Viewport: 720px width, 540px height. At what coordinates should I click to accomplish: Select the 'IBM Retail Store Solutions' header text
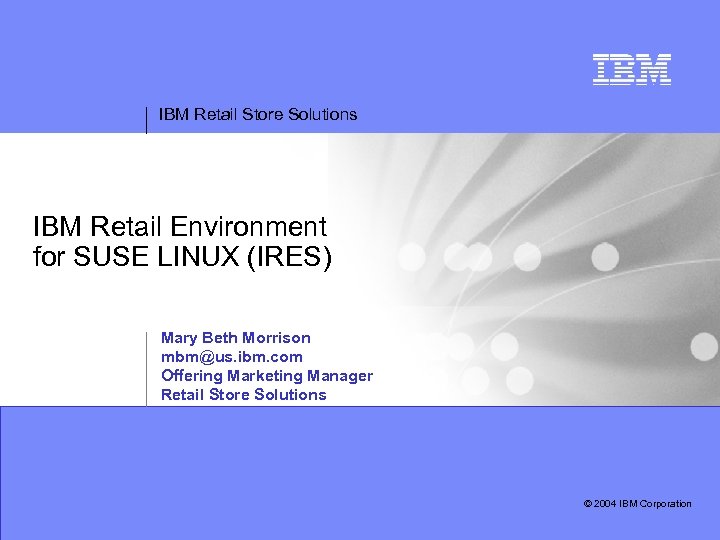[x=258, y=114]
